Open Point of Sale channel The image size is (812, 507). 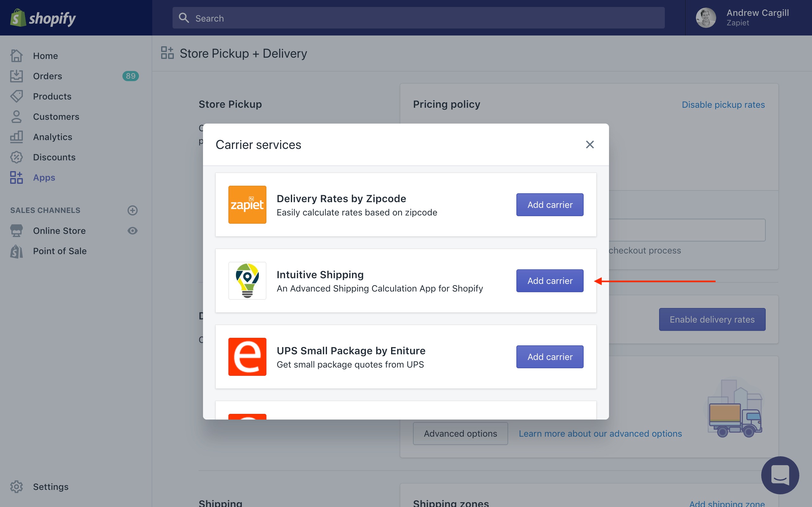point(60,251)
